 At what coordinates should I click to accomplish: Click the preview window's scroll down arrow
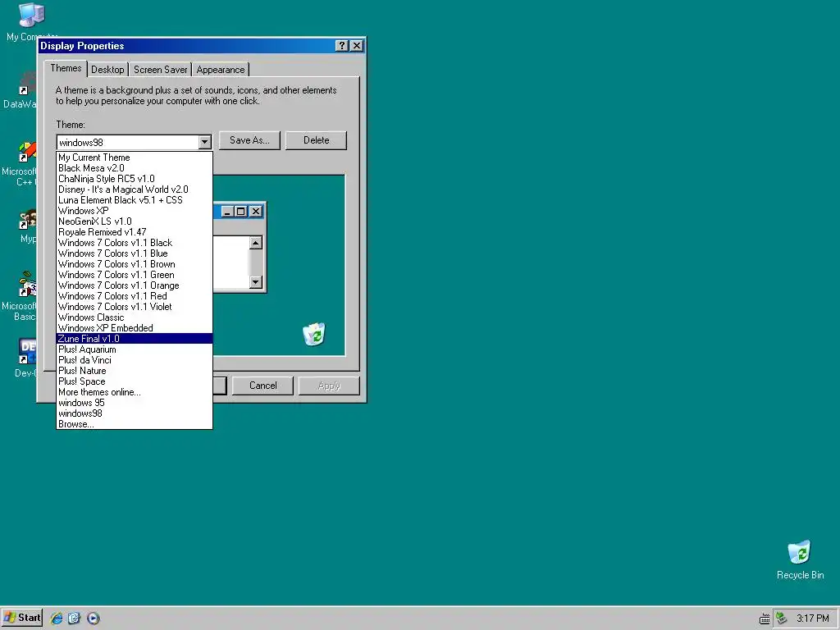[256, 282]
